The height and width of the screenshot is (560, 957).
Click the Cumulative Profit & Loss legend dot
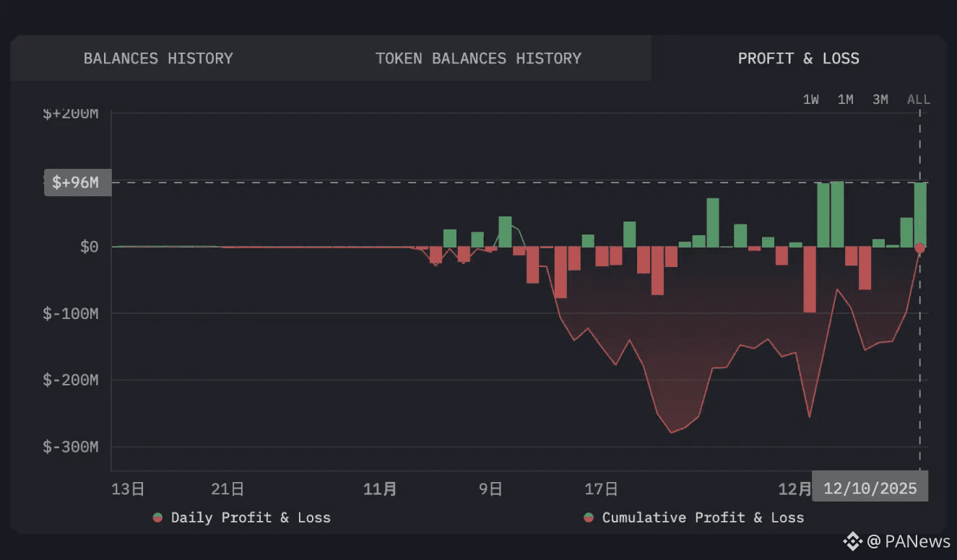(x=589, y=517)
